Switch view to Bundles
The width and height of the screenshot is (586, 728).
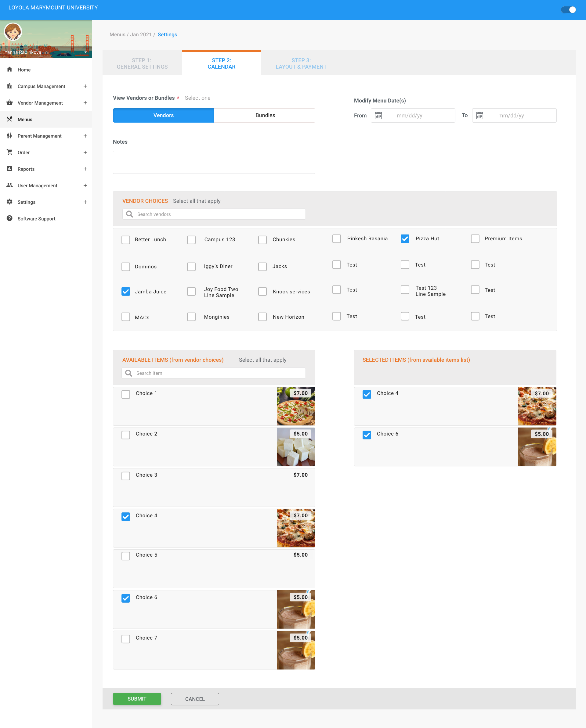tap(265, 116)
